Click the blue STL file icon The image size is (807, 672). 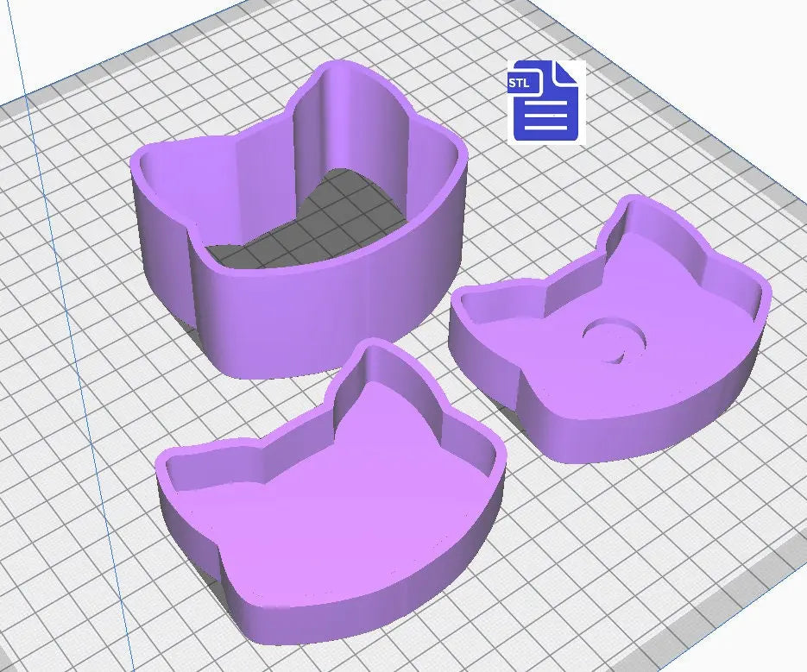(547, 102)
